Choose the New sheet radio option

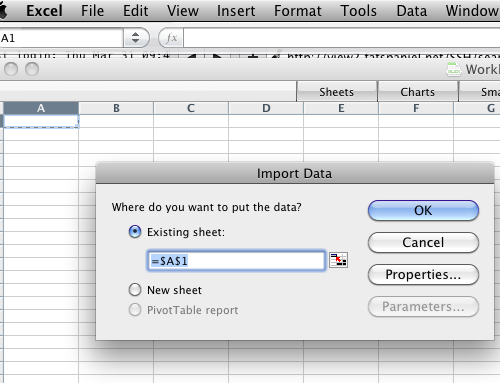click(135, 290)
